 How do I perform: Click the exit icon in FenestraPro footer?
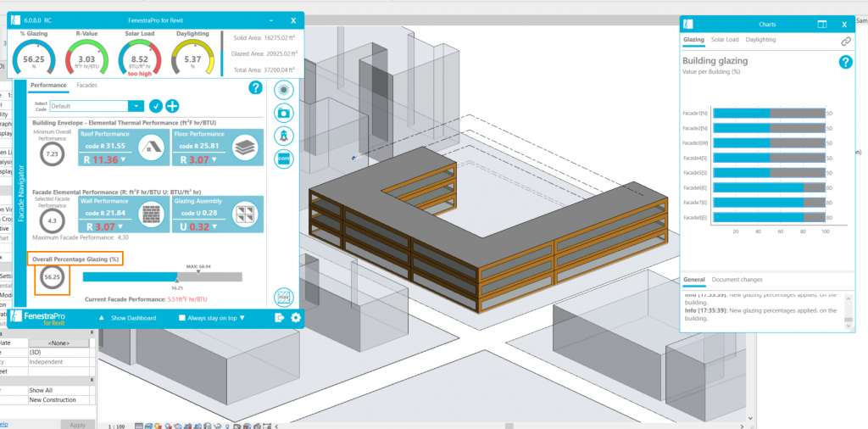280,318
